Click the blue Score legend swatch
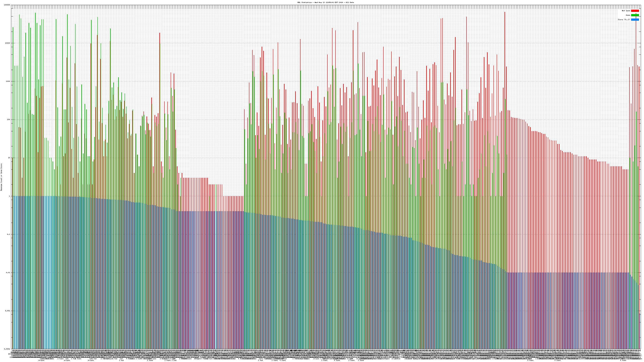 (635, 20)
